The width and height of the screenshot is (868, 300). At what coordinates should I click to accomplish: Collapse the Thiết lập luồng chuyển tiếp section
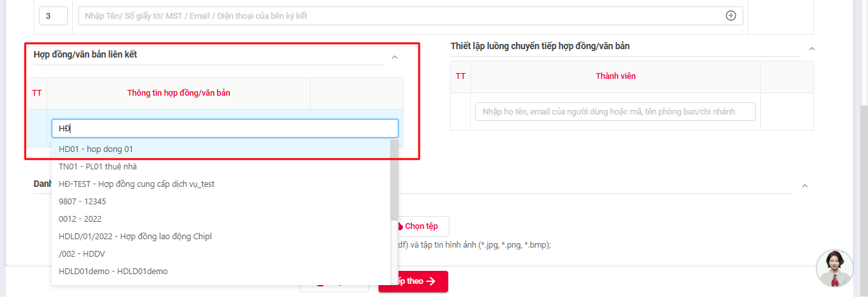[x=812, y=48]
